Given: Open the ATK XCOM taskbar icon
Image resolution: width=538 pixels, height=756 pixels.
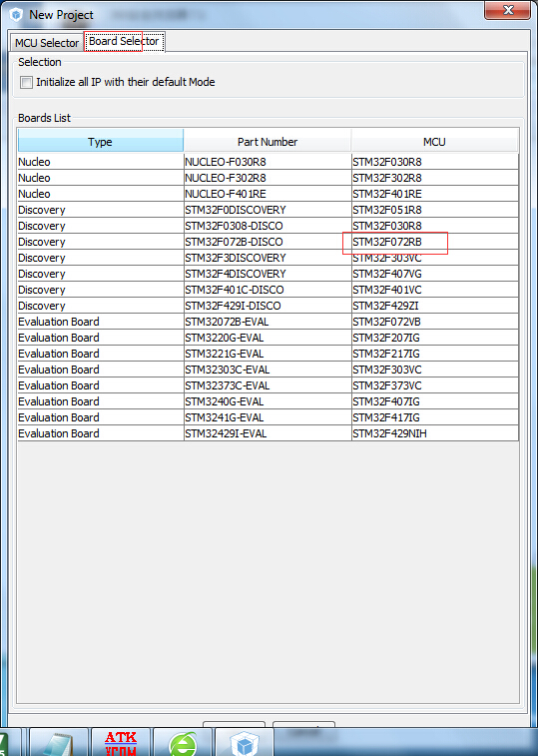Looking at the screenshot, I should click(x=121, y=742).
